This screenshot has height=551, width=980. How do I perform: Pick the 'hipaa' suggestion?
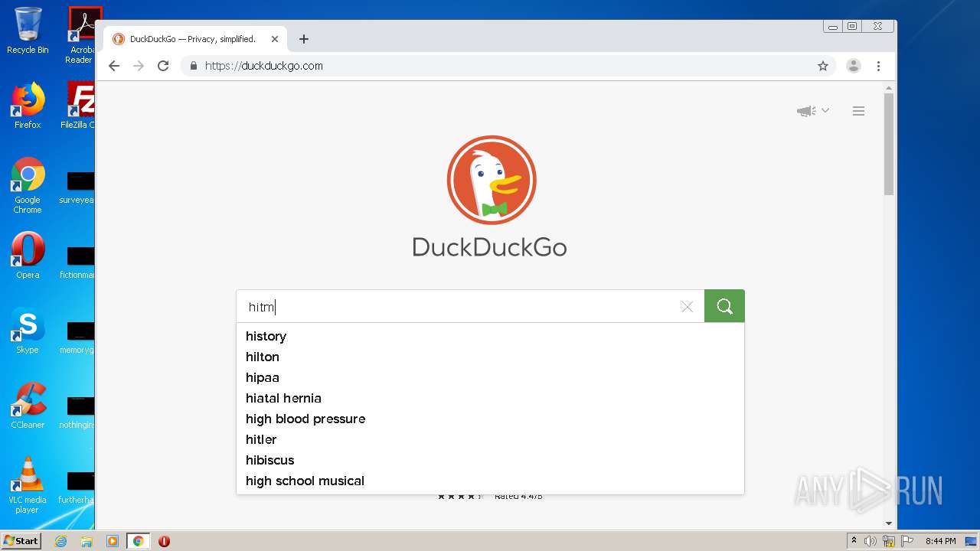(x=490, y=377)
